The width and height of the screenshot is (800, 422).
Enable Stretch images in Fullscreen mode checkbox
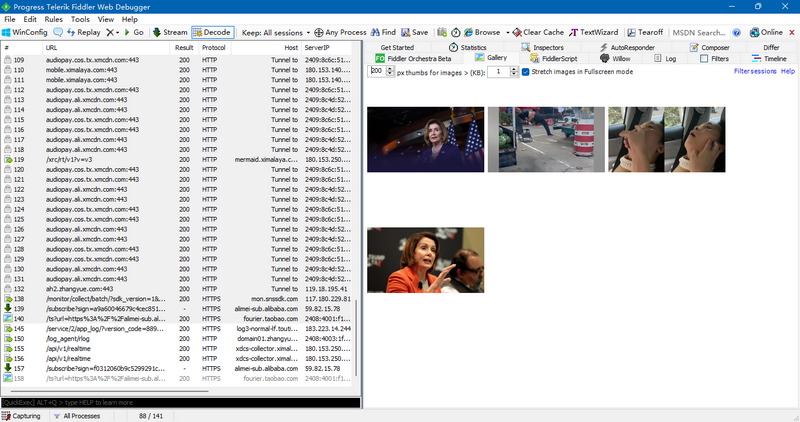(x=526, y=72)
